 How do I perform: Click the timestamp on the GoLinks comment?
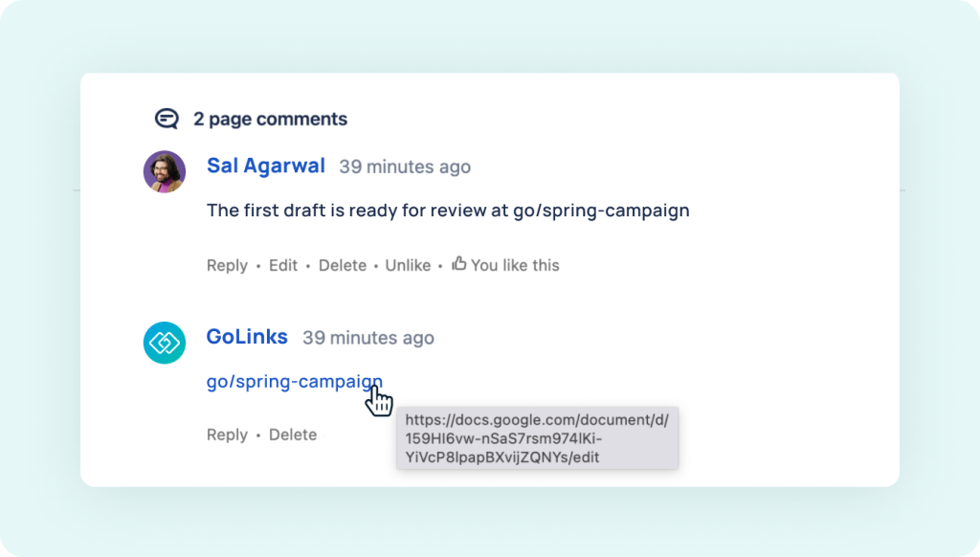point(368,338)
